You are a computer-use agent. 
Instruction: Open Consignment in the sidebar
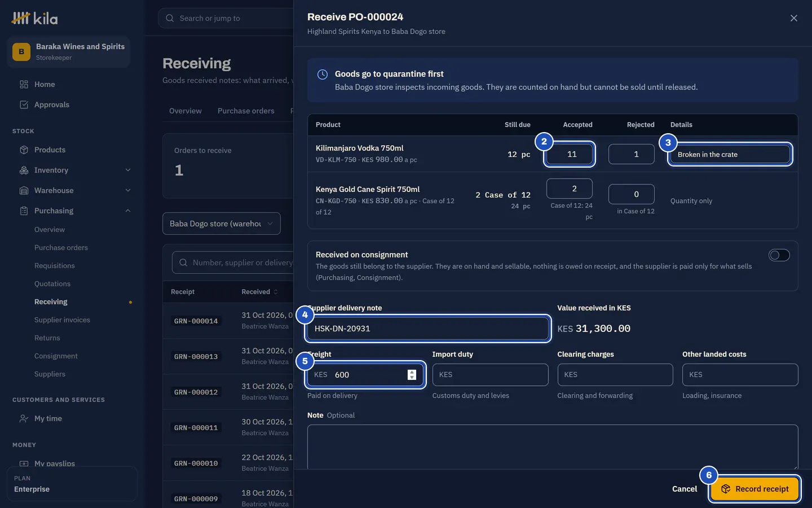pyautogui.click(x=56, y=356)
